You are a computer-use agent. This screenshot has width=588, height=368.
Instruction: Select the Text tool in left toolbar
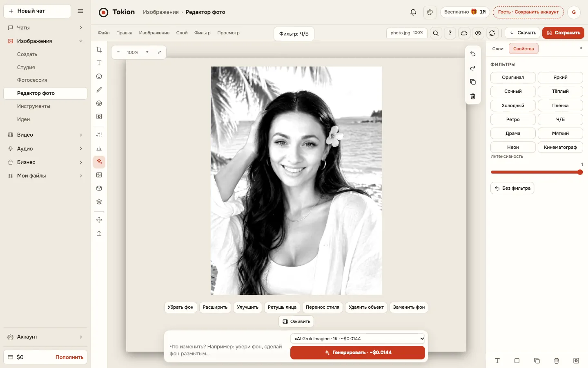[99, 63]
